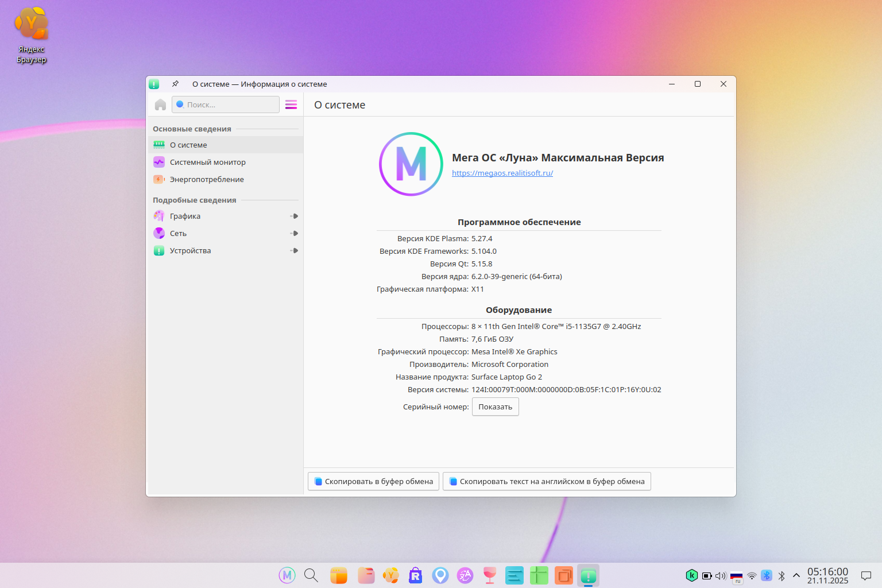882x588 pixels.
Task: Click the home icon in the sidebar
Action: pyautogui.click(x=160, y=105)
